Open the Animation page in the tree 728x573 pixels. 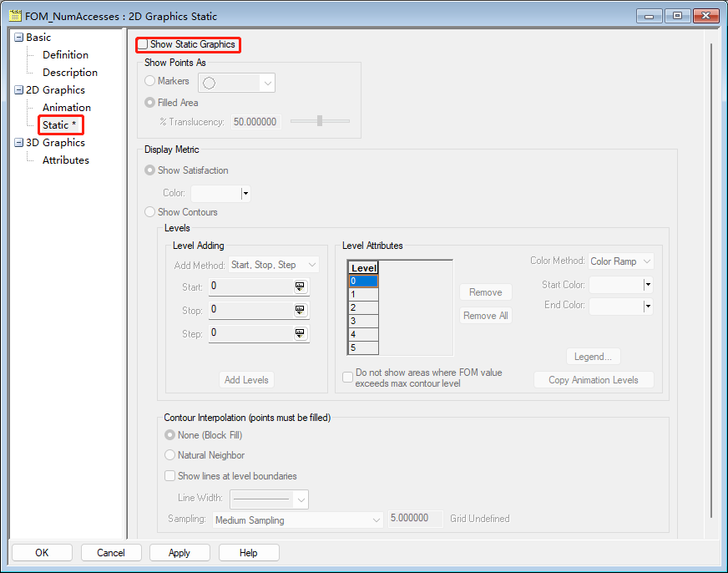click(67, 108)
